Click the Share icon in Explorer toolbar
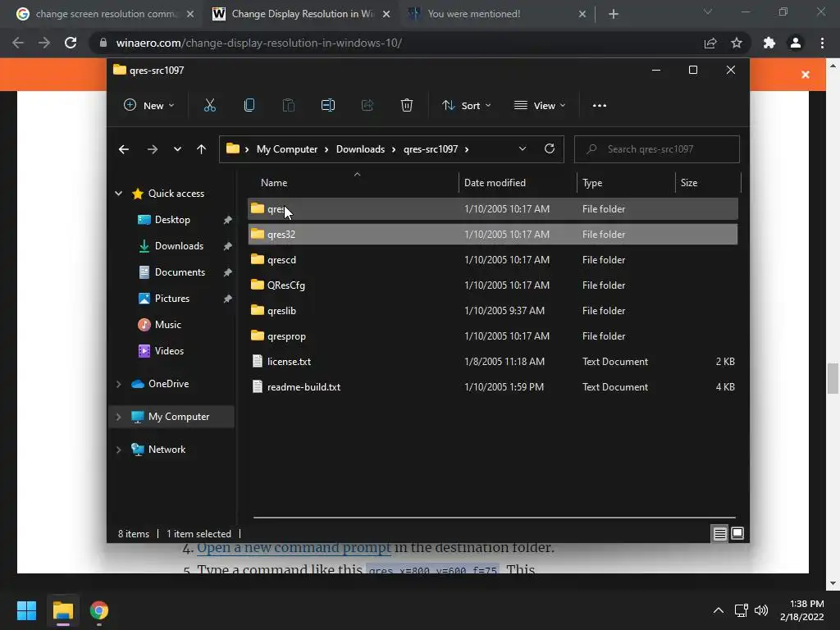The height and width of the screenshot is (630, 840). coord(367,106)
